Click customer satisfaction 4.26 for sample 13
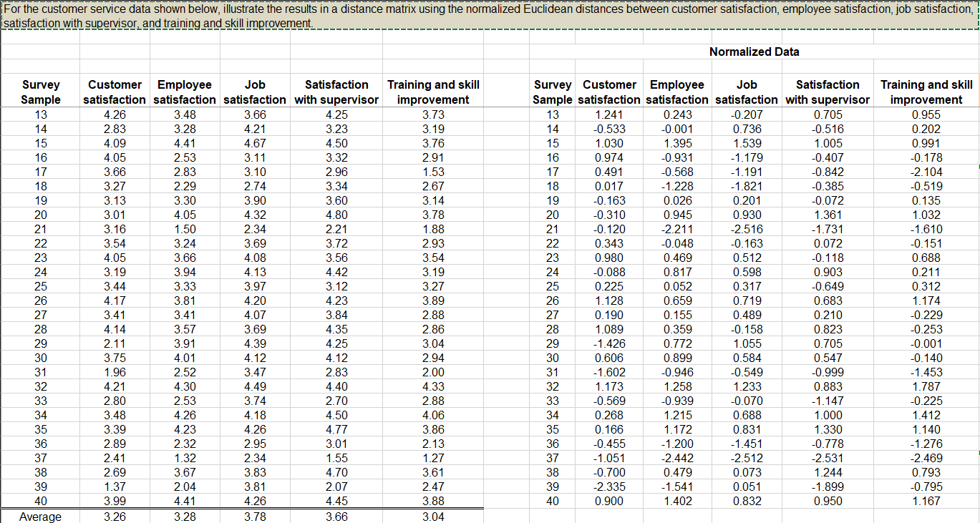Screen dimensions: 980x523 click(113, 114)
